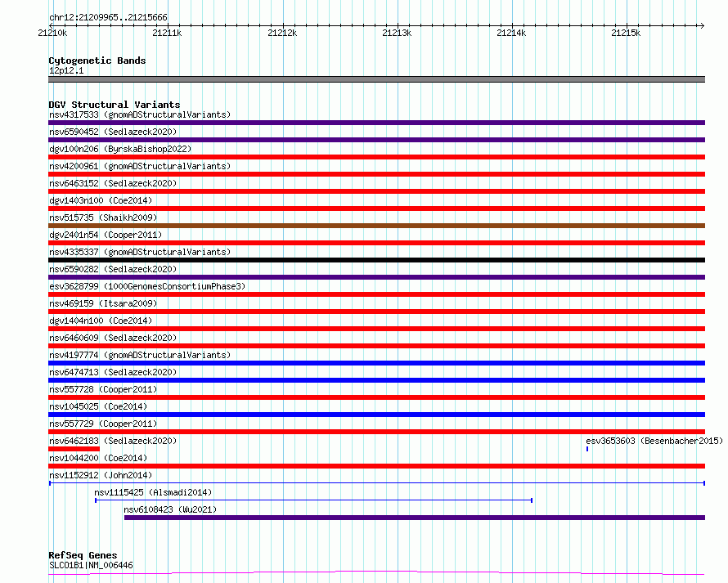This screenshot has height=583, width=728.
Task: Select the nsv1115425 (Alsmadi2014) label
Action: [x=153, y=492]
